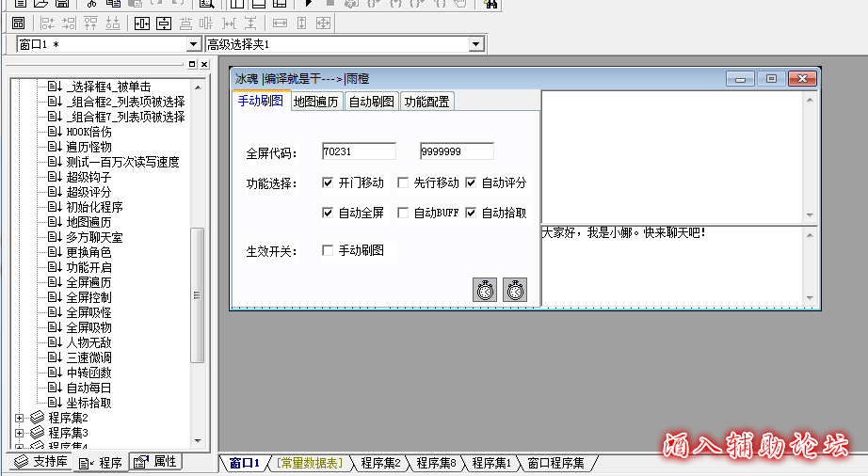Open the 程序集8 bottom tab
Screen dimensions: 868x476
[436, 463]
